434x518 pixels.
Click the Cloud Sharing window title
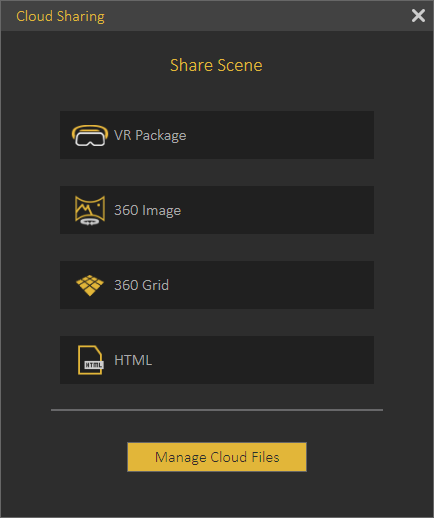tap(60, 16)
